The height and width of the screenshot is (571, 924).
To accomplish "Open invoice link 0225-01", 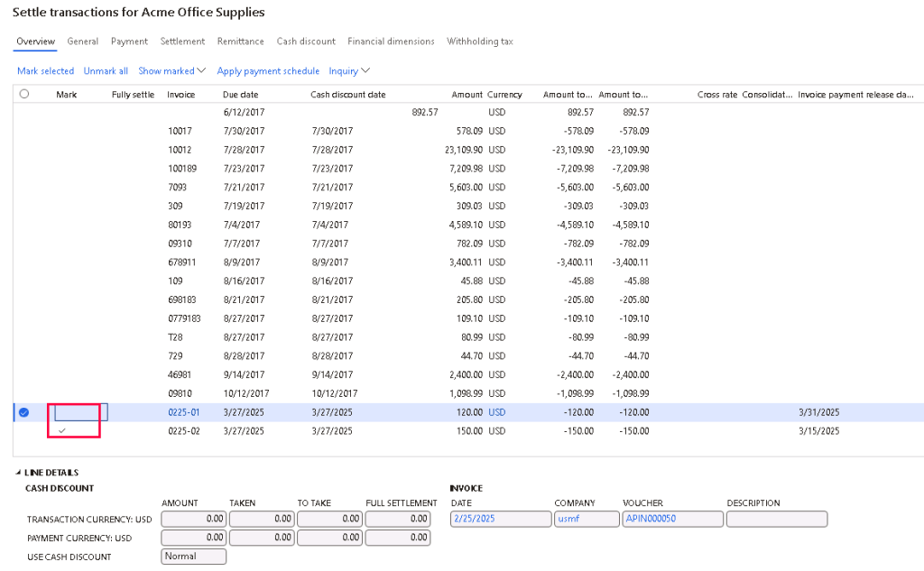I will (182, 412).
